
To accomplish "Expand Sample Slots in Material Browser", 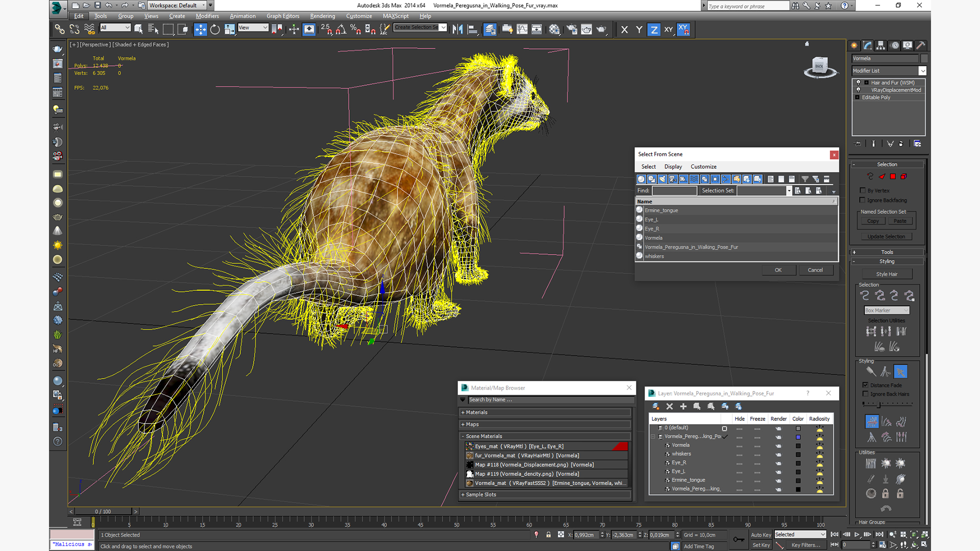I will pyautogui.click(x=546, y=495).
